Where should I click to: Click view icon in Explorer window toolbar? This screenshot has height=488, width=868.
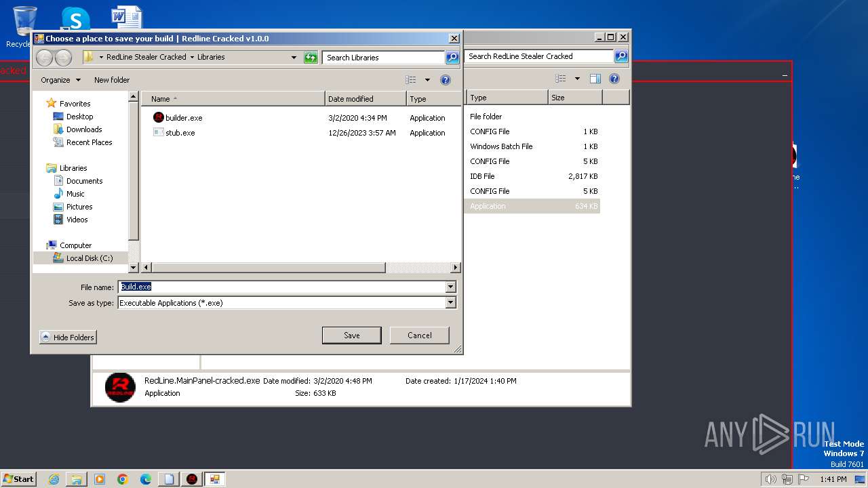[561, 79]
